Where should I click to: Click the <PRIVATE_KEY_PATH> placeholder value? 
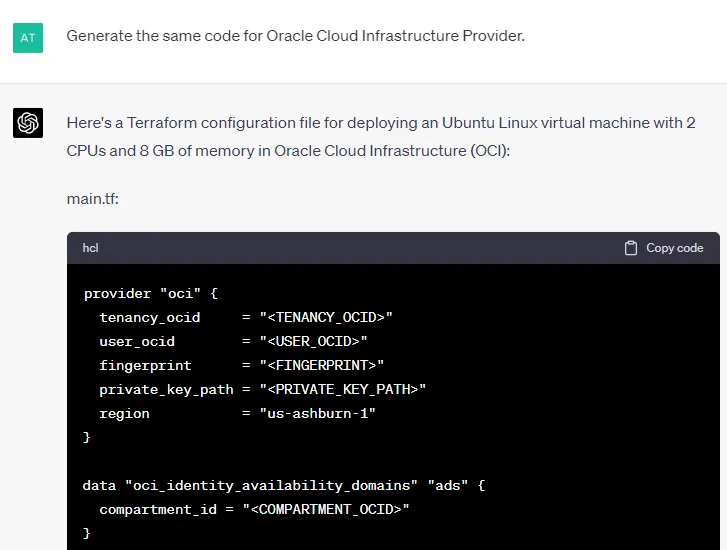pos(343,390)
